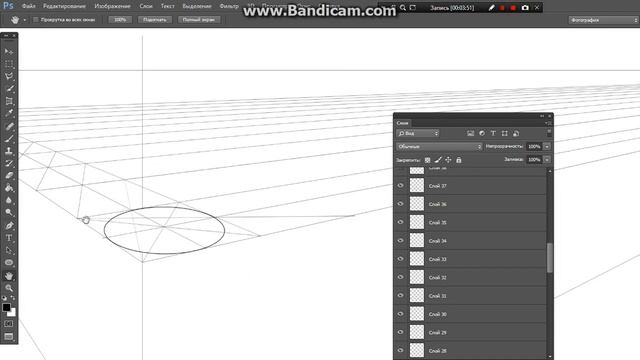Filter layers by pixel layers icon
Image resolution: width=640 pixels, height=360 pixels.
coord(471,133)
